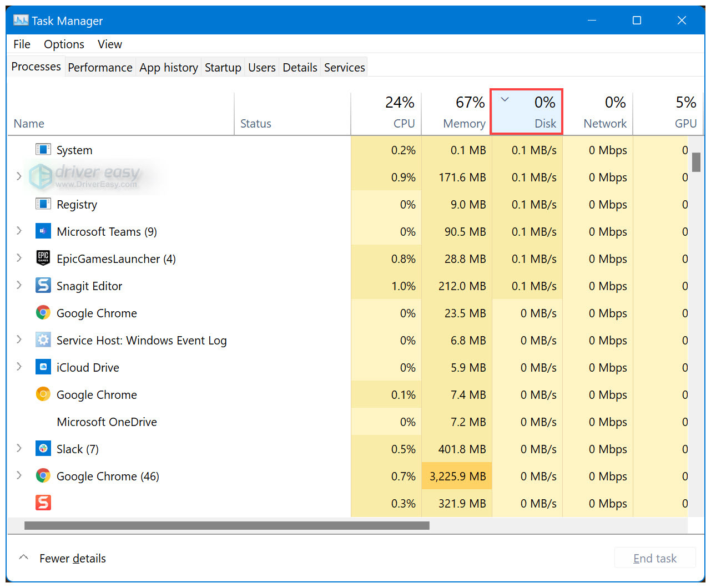Open the Options menu
This screenshot has width=711, height=588.
tap(64, 44)
